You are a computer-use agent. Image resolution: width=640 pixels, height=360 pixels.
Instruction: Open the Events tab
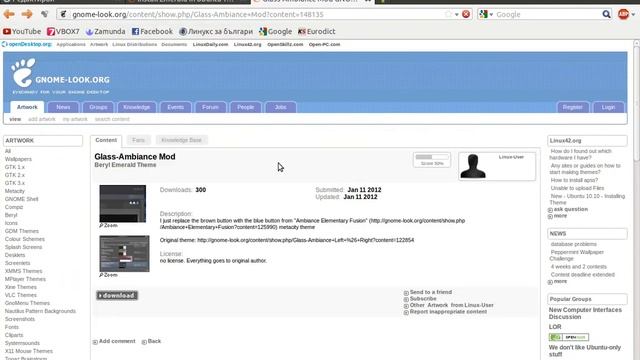[176, 107]
